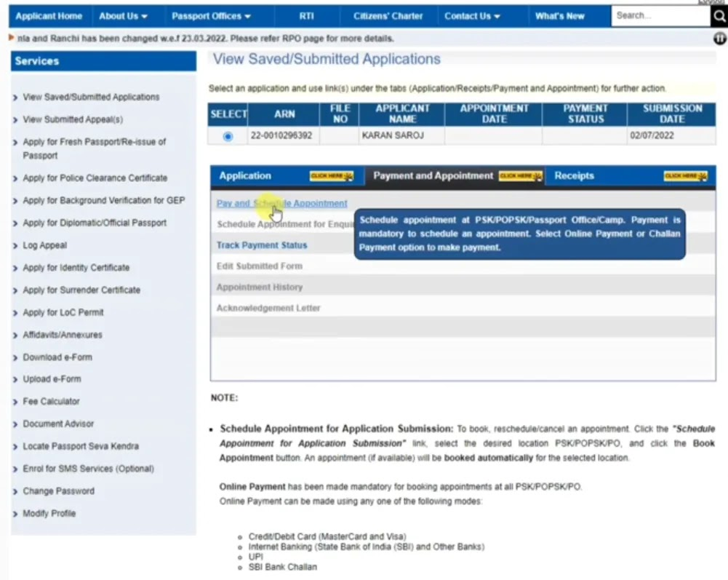Screen dimensions: 728x580
Task: Open the Citizens' Charter menu item
Action: (x=387, y=15)
